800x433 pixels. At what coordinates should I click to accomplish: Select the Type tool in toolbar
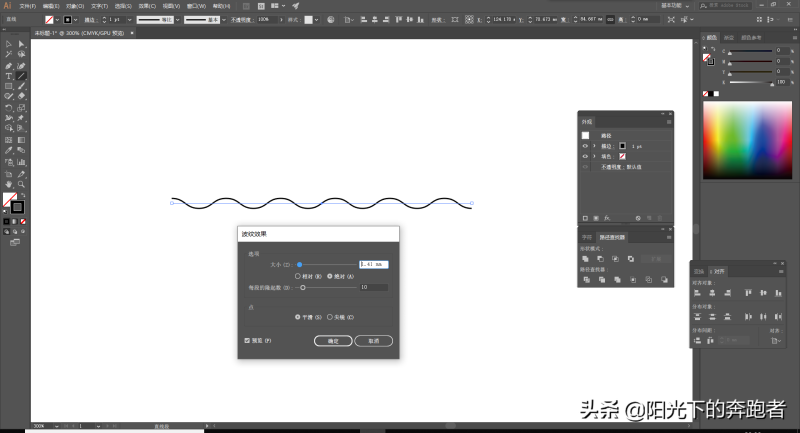[x=8, y=76]
